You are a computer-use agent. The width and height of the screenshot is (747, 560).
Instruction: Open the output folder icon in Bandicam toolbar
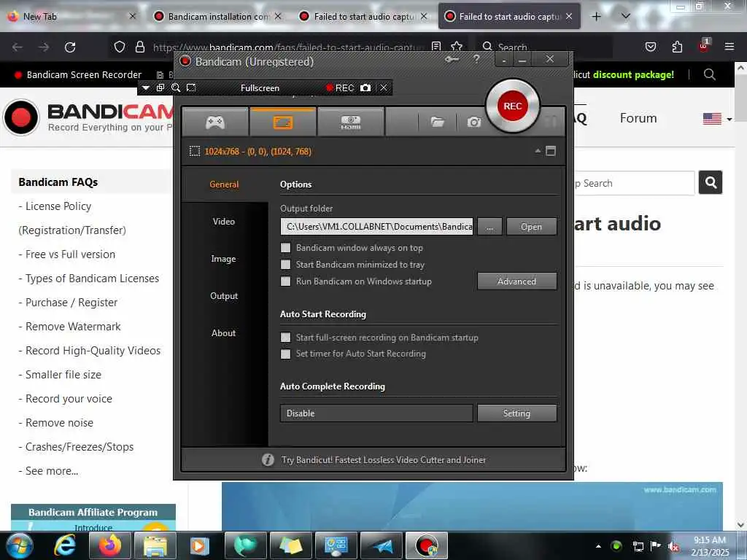click(438, 122)
